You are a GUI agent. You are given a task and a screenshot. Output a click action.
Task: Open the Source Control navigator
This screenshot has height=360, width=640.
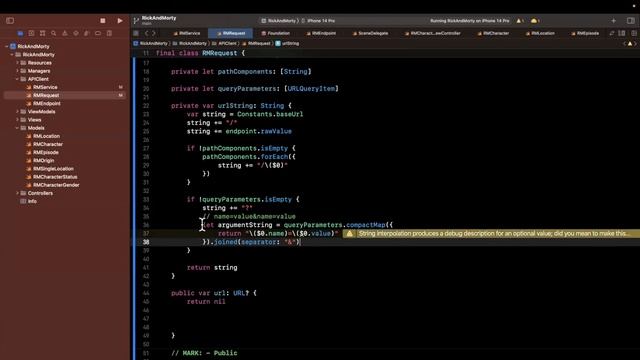pos(31,33)
